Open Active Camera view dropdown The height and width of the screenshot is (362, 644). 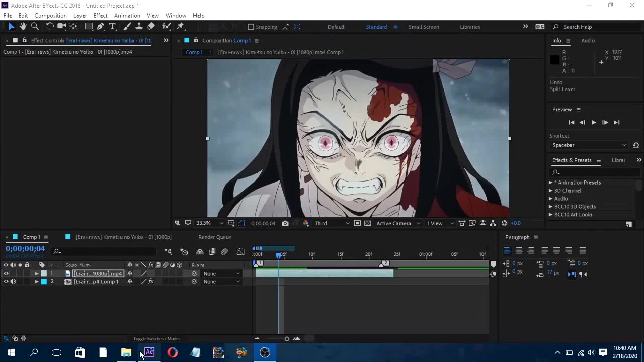point(398,223)
